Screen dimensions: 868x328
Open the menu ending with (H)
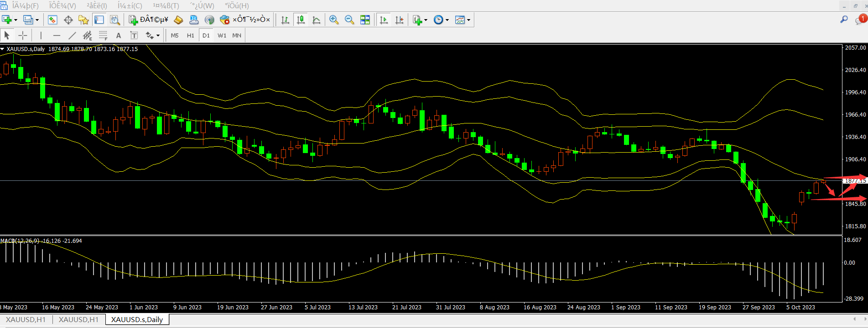coord(237,6)
